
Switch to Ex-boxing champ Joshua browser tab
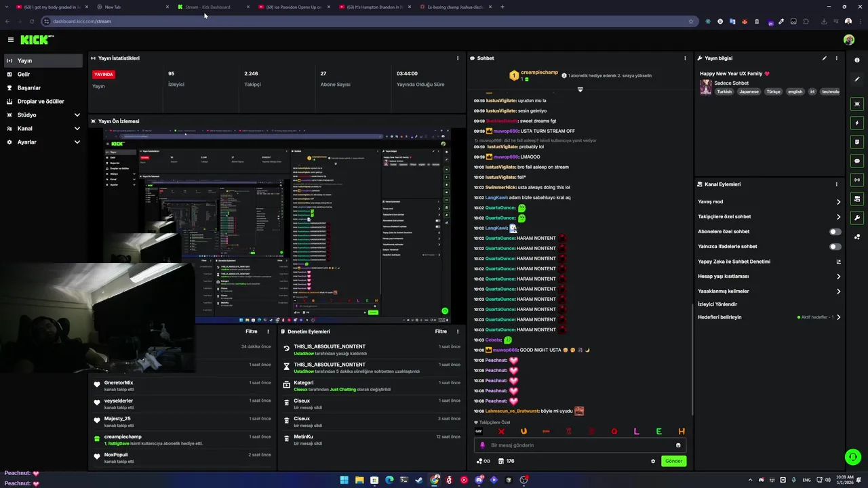456,7
